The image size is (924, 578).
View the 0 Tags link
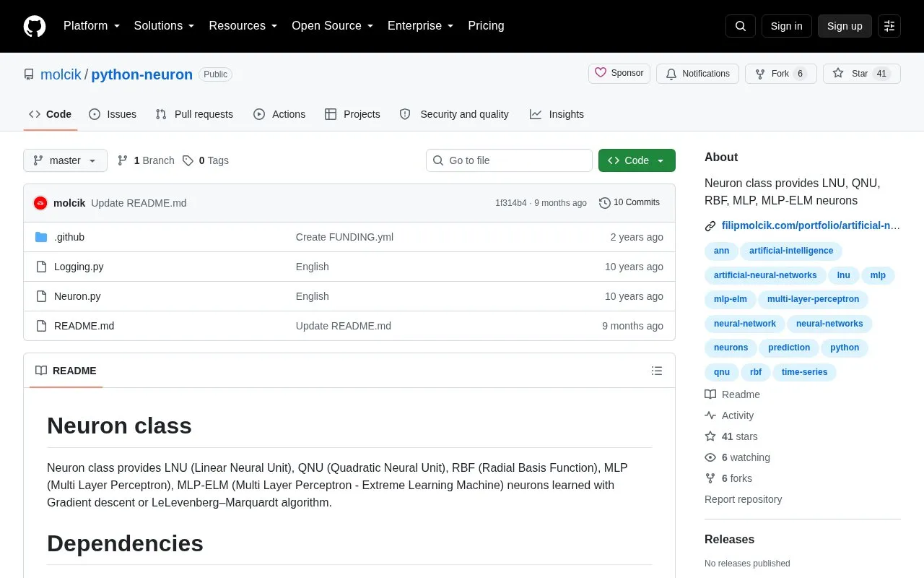pyautogui.click(x=206, y=160)
